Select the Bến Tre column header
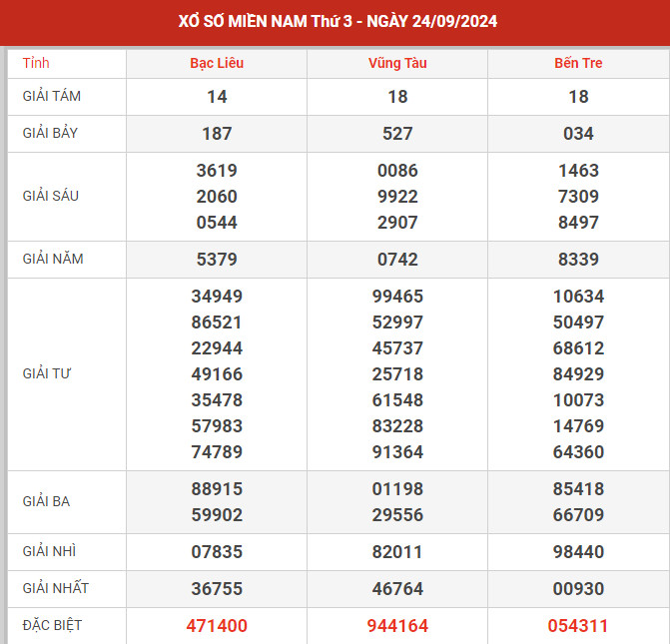 coord(578,63)
